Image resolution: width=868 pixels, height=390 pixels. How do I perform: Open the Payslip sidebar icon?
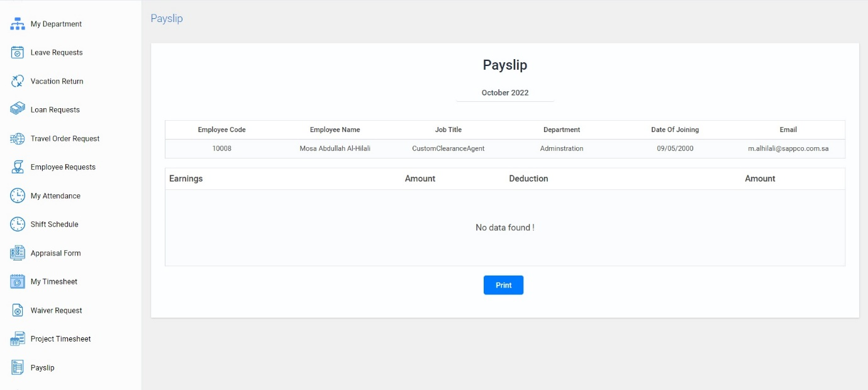(17, 367)
